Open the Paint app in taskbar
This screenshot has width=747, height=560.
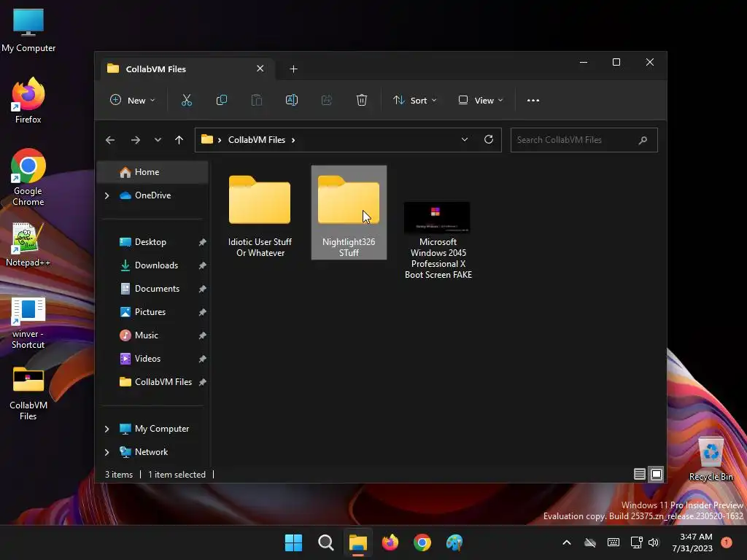click(x=454, y=542)
